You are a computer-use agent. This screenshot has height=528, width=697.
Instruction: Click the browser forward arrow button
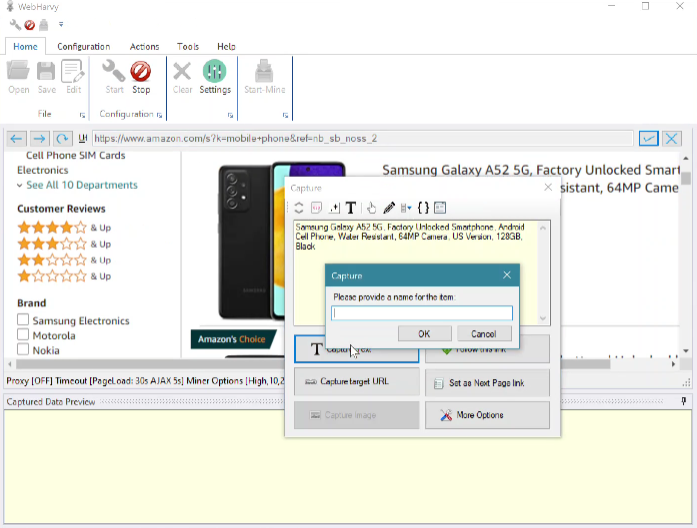(x=40, y=139)
